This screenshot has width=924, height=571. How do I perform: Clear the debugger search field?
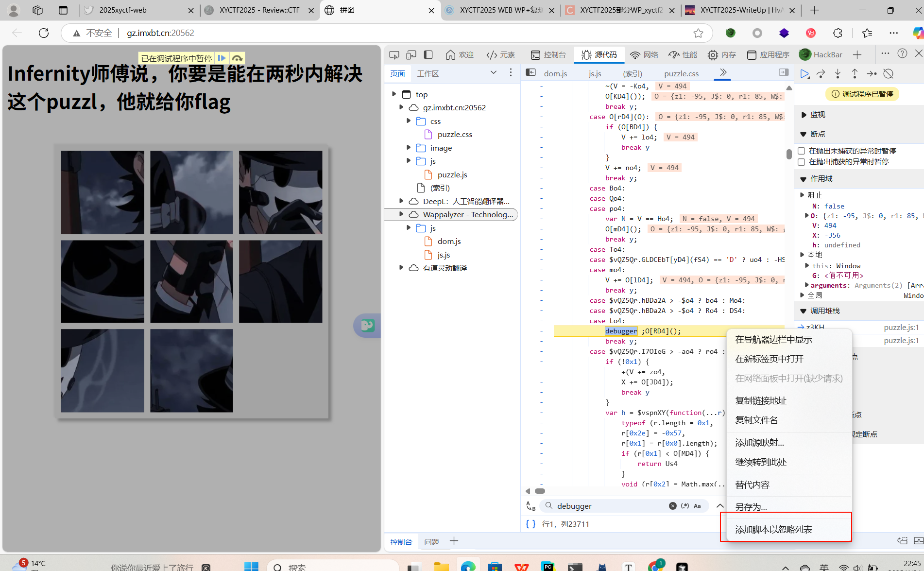(x=672, y=506)
